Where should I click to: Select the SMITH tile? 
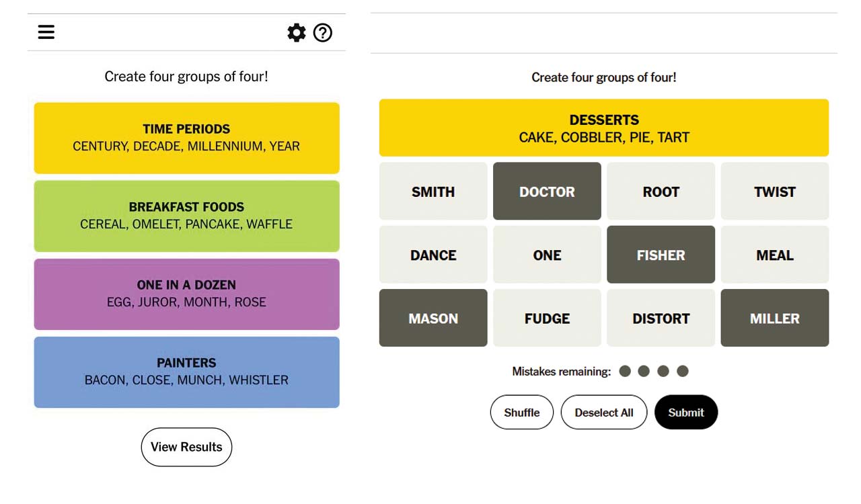point(433,192)
